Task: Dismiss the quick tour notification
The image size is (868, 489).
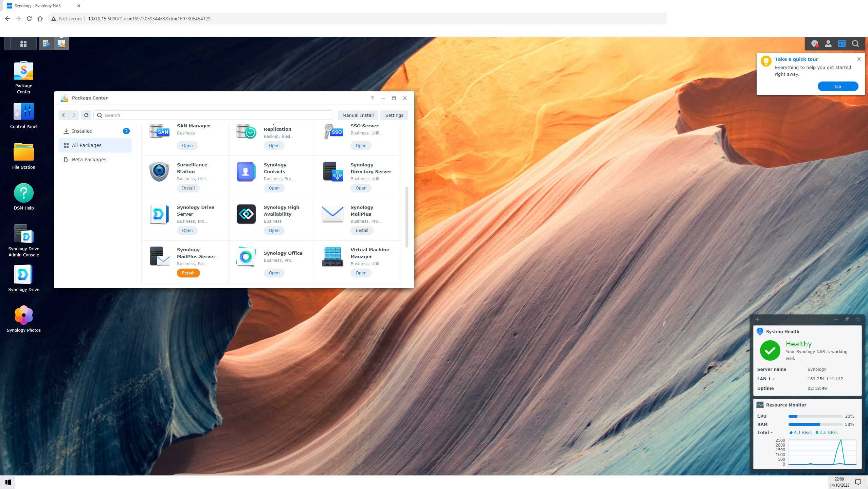Action: tap(859, 59)
